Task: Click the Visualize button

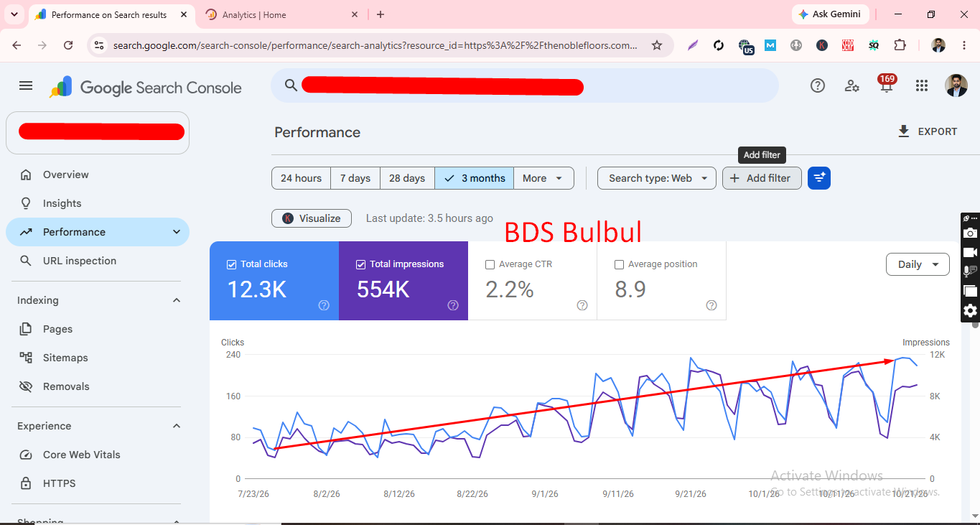Action: [312, 218]
